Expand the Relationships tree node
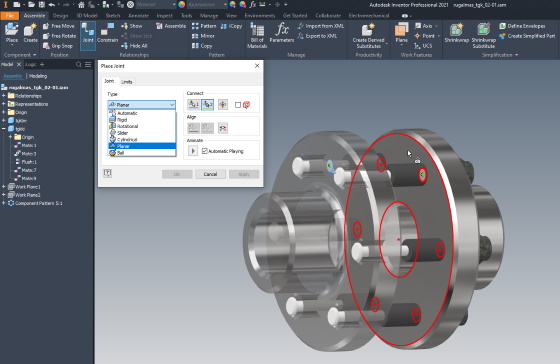This screenshot has width=560, height=364. point(4,96)
